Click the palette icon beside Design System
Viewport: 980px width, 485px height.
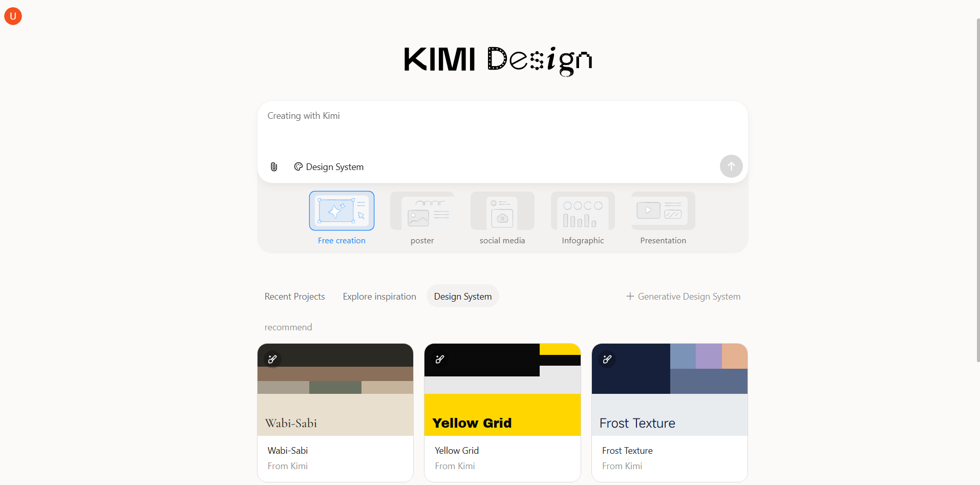point(298,166)
